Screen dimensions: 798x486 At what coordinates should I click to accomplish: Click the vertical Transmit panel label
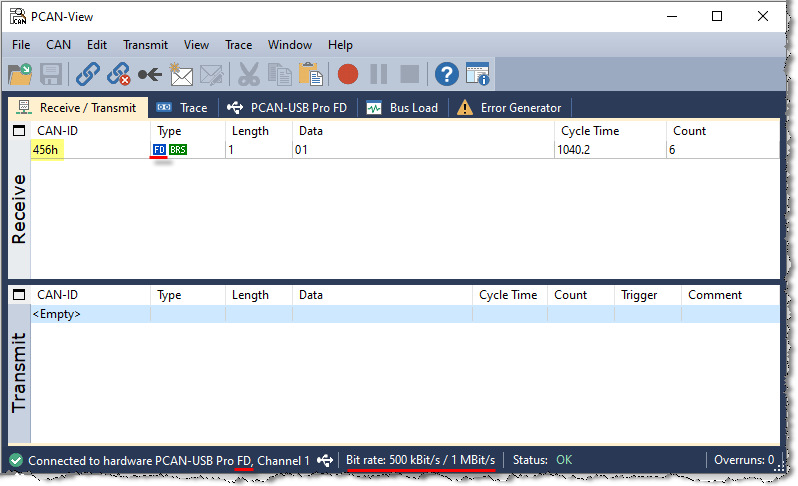(x=19, y=373)
